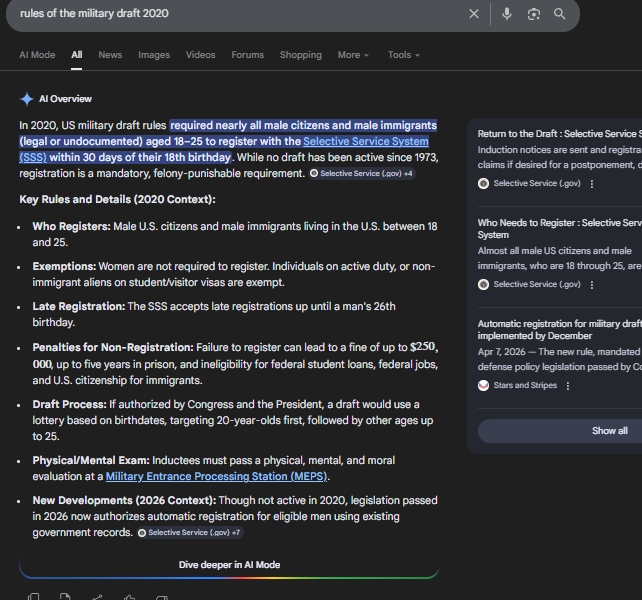
Task: Click 'New Developments (2026 Context):' bullet label
Action: [x=124, y=500]
